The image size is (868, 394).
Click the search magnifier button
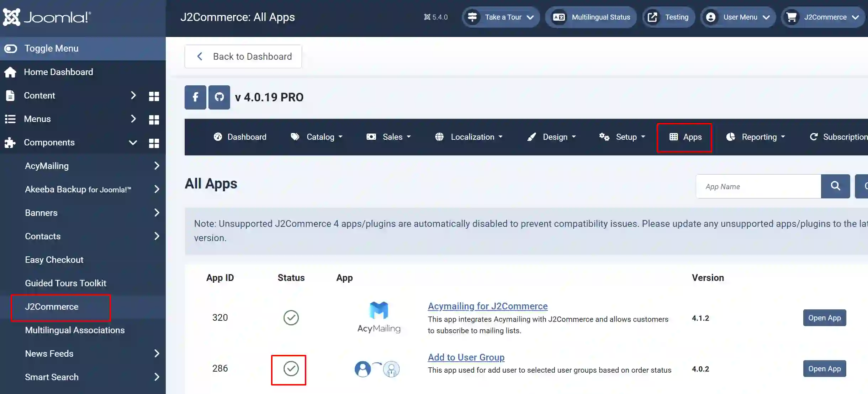(835, 186)
